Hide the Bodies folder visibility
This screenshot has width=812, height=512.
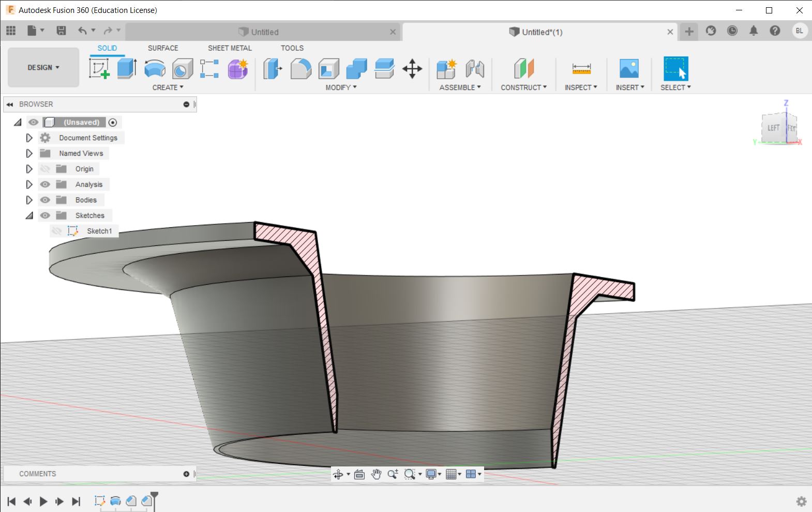coord(46,200)
